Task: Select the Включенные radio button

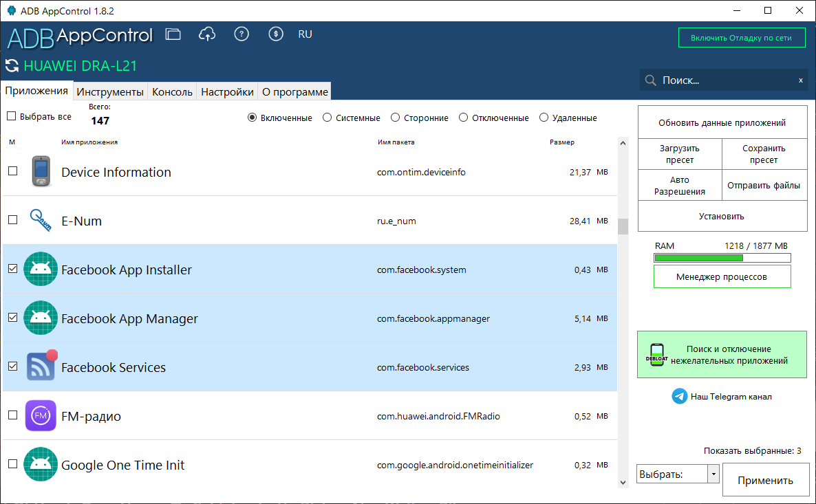Action: click(253, 118)
